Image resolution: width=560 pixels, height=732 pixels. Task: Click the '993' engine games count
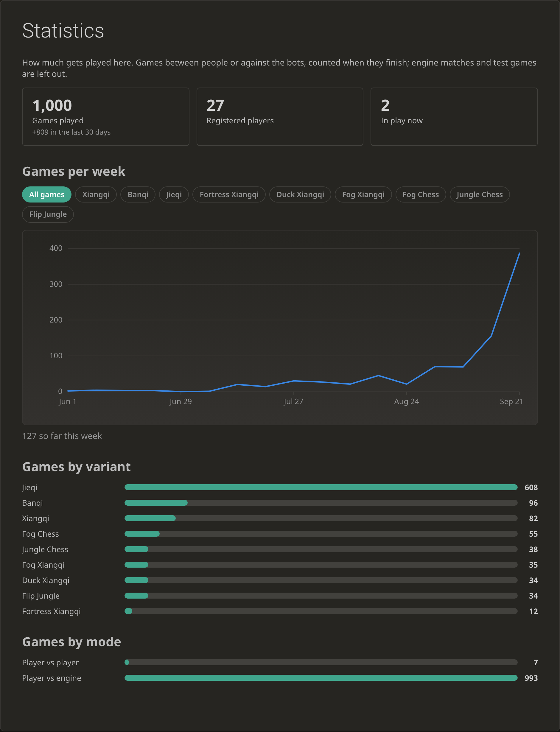531,678
